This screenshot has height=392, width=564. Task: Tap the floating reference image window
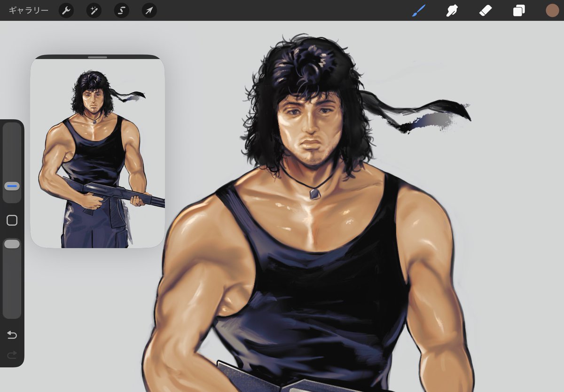98,151
